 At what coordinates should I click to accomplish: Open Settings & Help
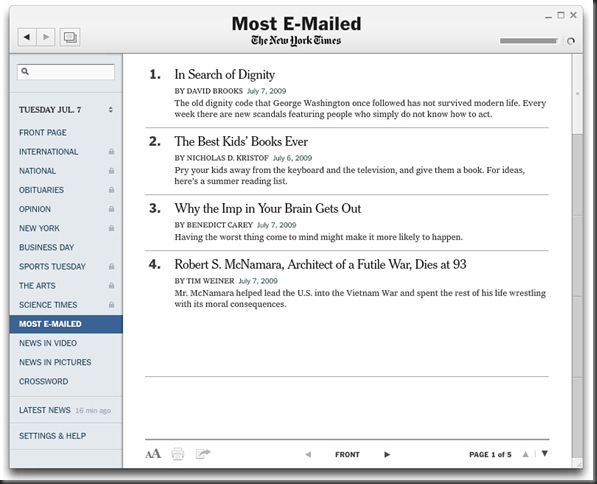click(52, 436)
